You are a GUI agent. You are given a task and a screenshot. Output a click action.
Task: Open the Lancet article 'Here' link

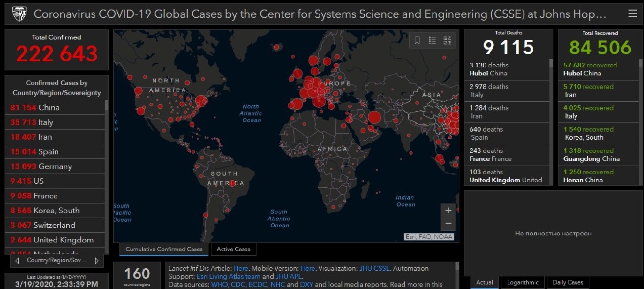pos(241,268)
